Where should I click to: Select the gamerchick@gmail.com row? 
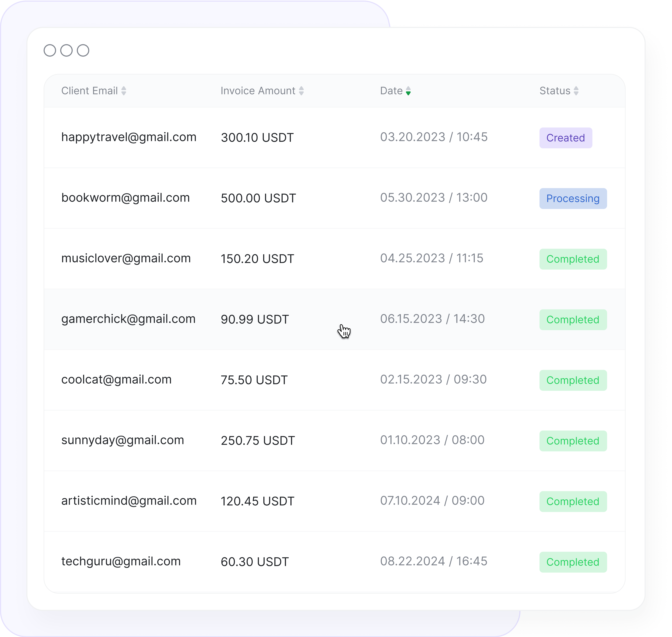[x=128, y=319]
